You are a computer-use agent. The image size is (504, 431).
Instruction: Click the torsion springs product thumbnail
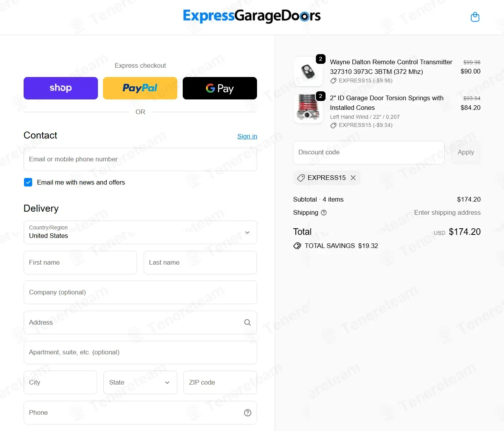(x=308, y=108)
